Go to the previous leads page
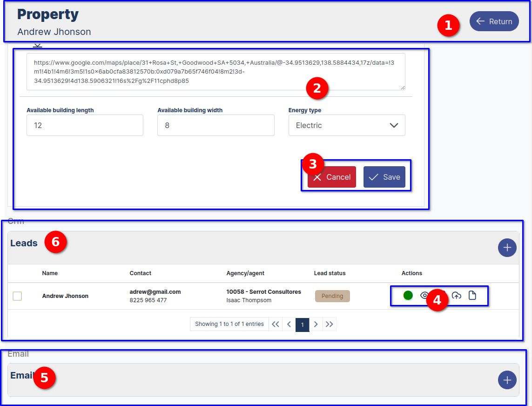Image resolution: width=532 pixels, height=406 pixels. tap(289, 324)
